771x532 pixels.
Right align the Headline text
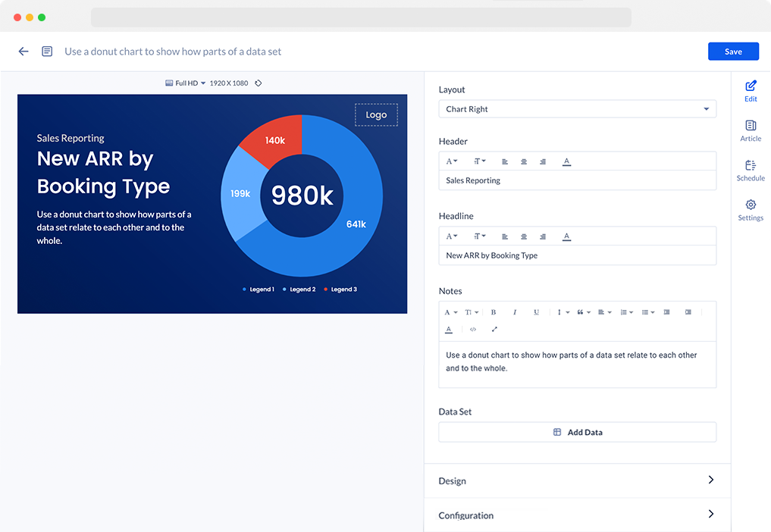[x=543, y=236]
